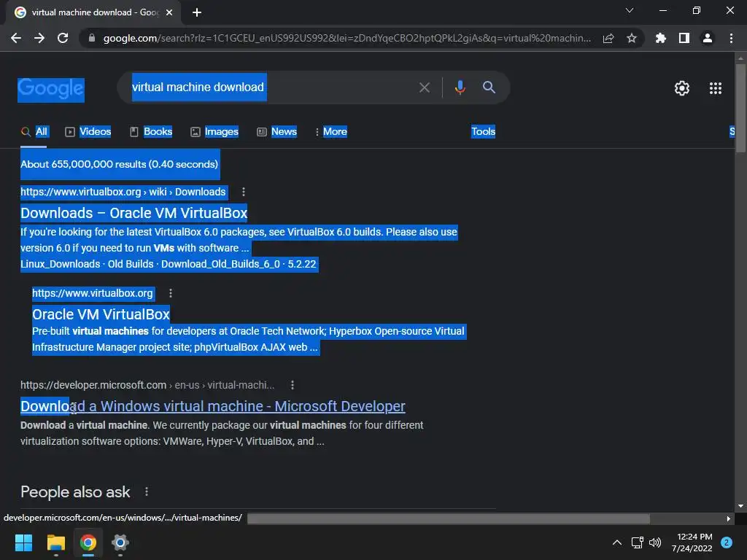Click the scroll right arrow

(729, 518)
